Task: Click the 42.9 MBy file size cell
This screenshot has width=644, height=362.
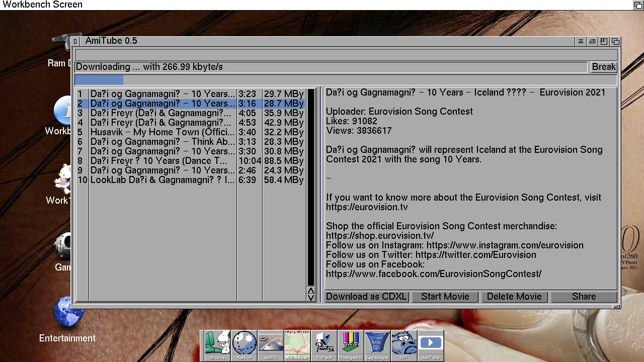Action: pyautogui.click(x=284, y=123)
